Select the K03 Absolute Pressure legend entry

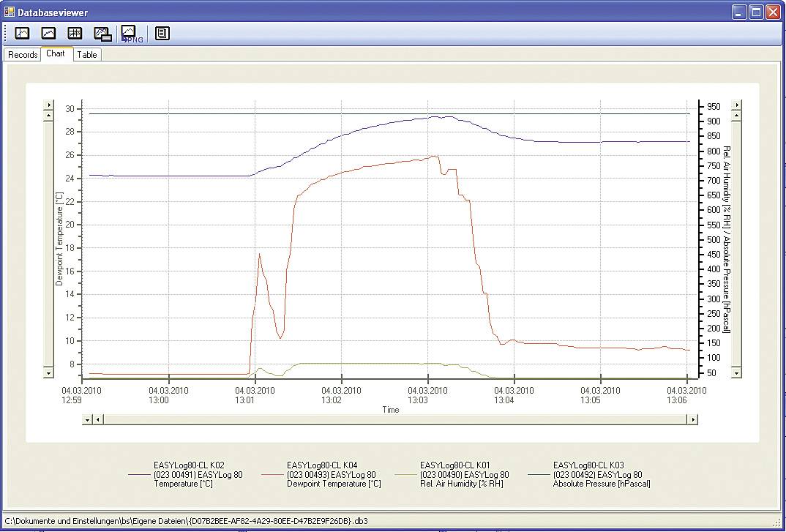coord(600,474)
